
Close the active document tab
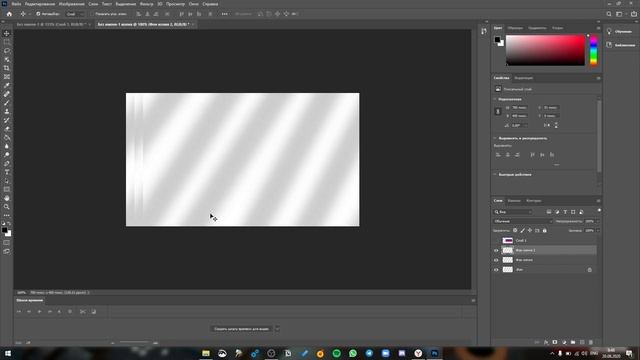click(193, 24)
